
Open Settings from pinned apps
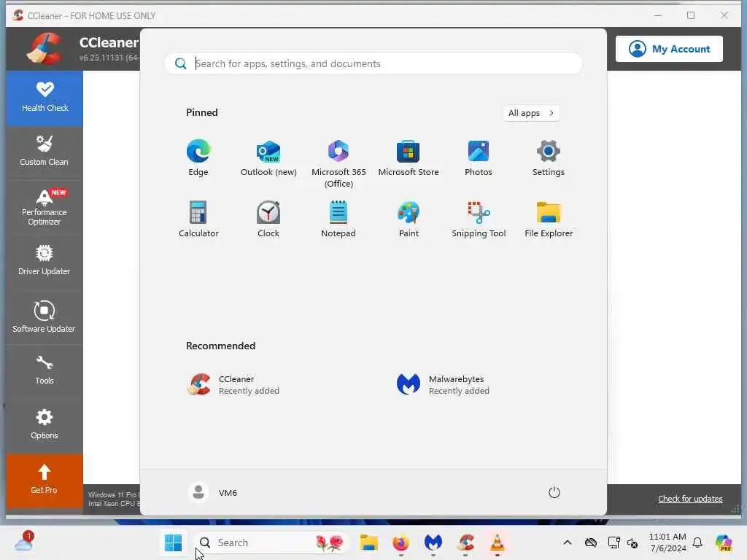(x=549, y=158)
